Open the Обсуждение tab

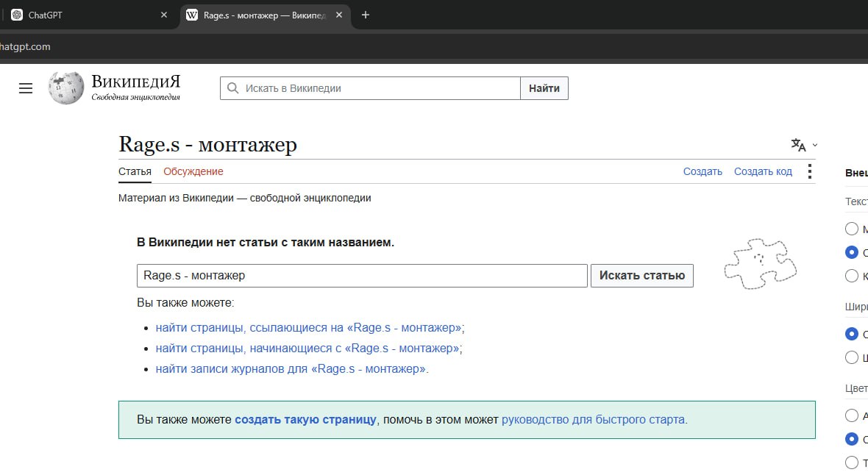click(193, 171)
